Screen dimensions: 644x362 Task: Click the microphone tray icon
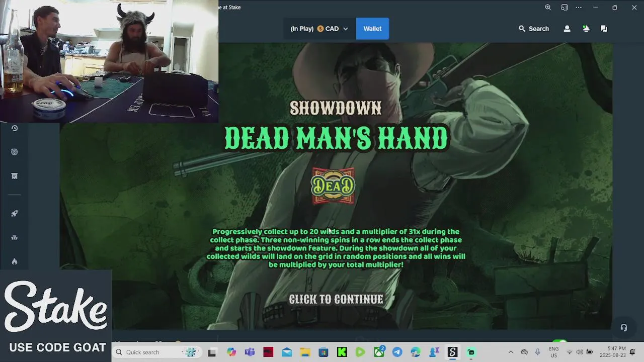538,352
